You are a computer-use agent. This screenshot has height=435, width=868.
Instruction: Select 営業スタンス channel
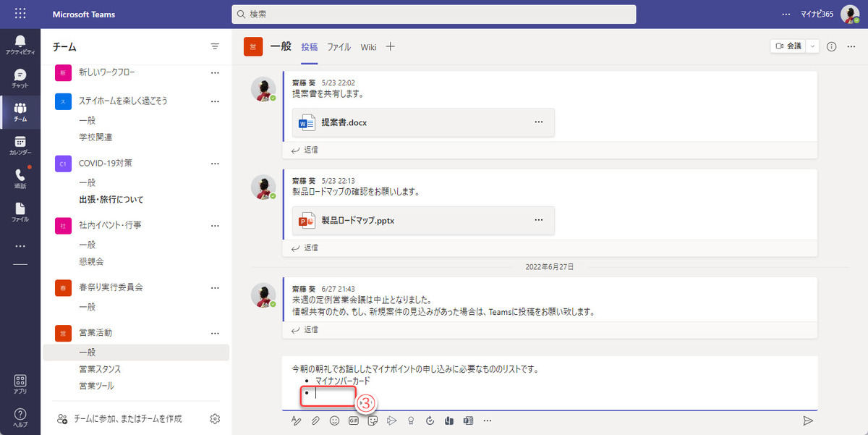point(100,369)
